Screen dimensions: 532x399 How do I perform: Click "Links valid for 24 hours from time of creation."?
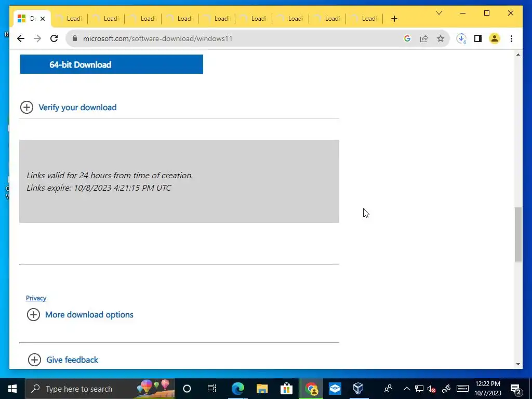(110, 176)
